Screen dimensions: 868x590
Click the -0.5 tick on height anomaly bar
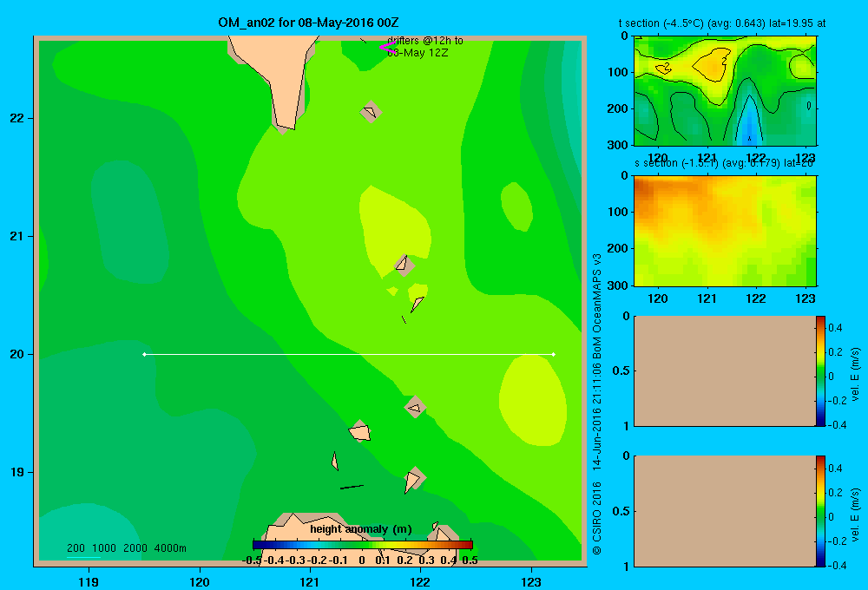253,560
